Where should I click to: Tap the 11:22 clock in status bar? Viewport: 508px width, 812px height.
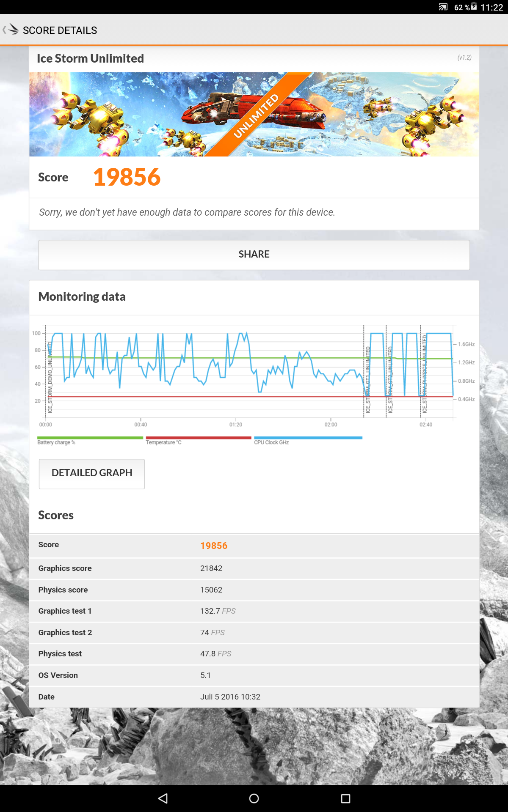click(491, 8)
